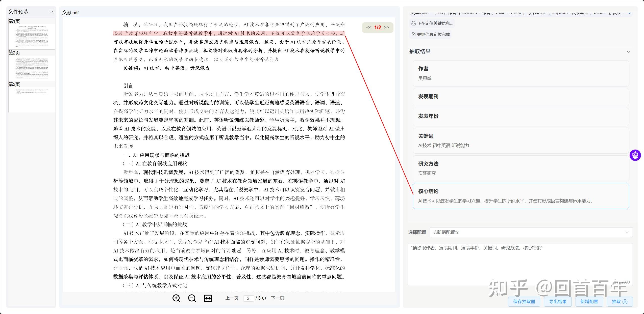Go to next highlight with >> arrow
Image resolution: width=644 pixels, height=314 pixels.
tap(386, 27)
